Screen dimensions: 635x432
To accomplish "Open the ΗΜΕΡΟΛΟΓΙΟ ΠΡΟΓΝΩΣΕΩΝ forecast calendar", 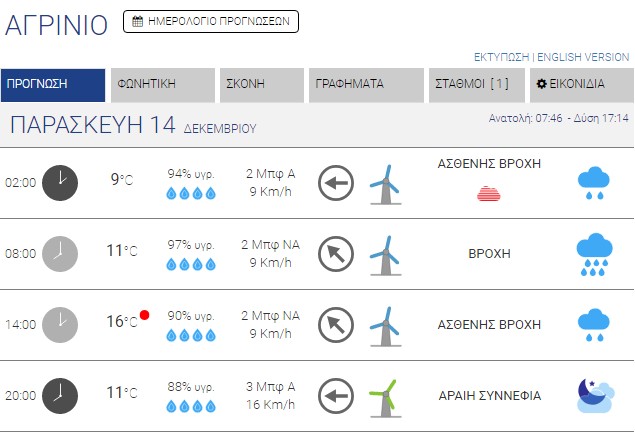I will 210,21.
